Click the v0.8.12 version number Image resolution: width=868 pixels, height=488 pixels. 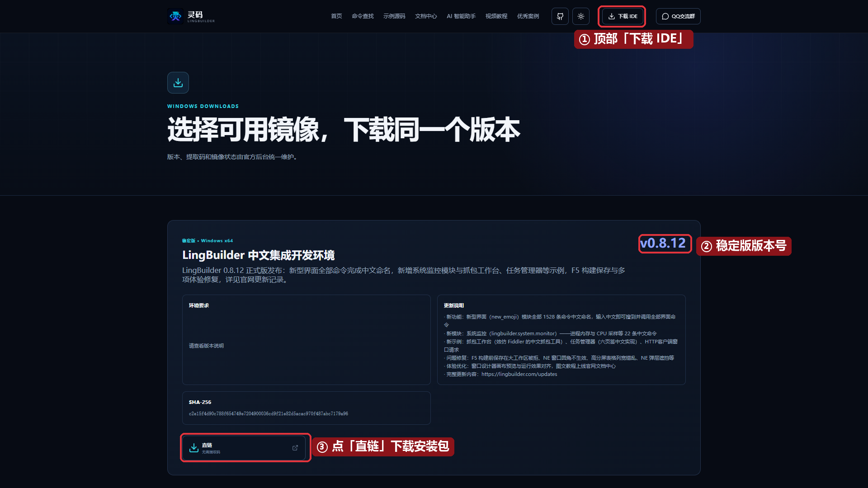point(663,243)
